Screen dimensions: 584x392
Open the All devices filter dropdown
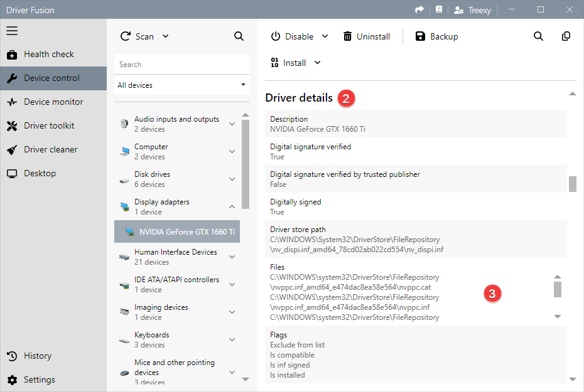click(x=182, y=85)
